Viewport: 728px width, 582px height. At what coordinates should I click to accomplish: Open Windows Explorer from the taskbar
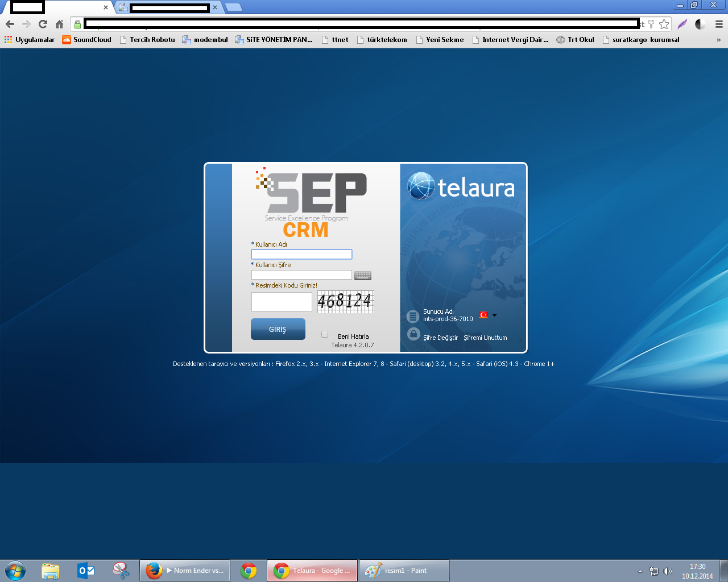coord(51,571)
